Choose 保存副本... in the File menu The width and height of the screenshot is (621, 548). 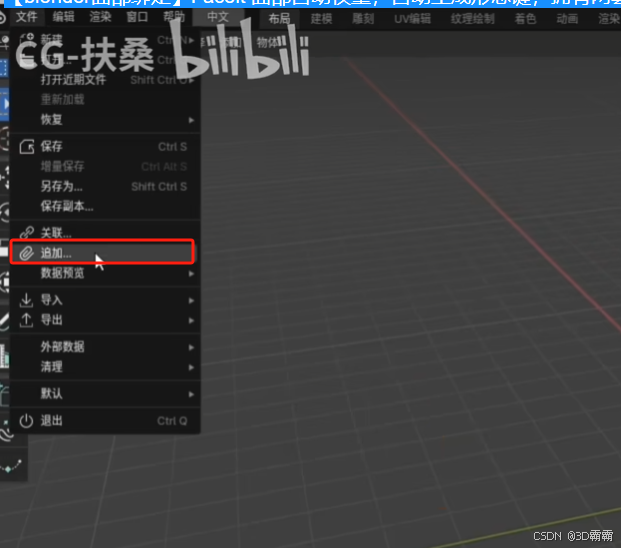(105, 206)
